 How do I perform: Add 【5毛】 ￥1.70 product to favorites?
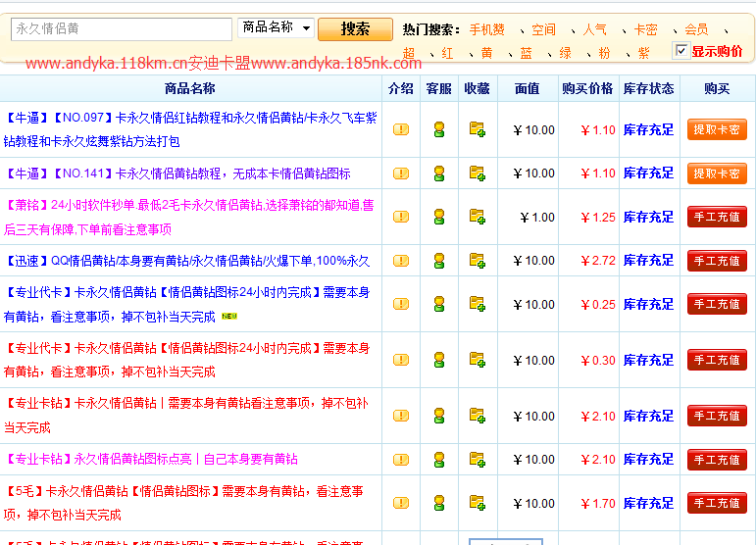478,503
